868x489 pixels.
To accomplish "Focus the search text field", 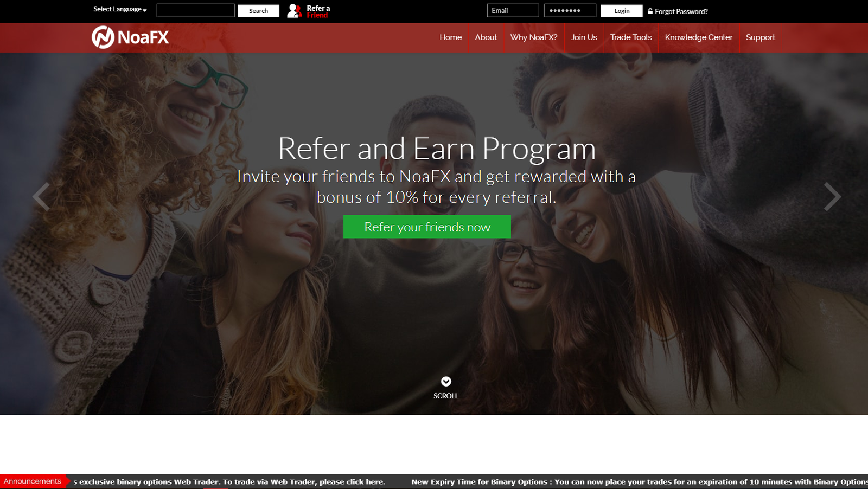I will tap(196, 11).
